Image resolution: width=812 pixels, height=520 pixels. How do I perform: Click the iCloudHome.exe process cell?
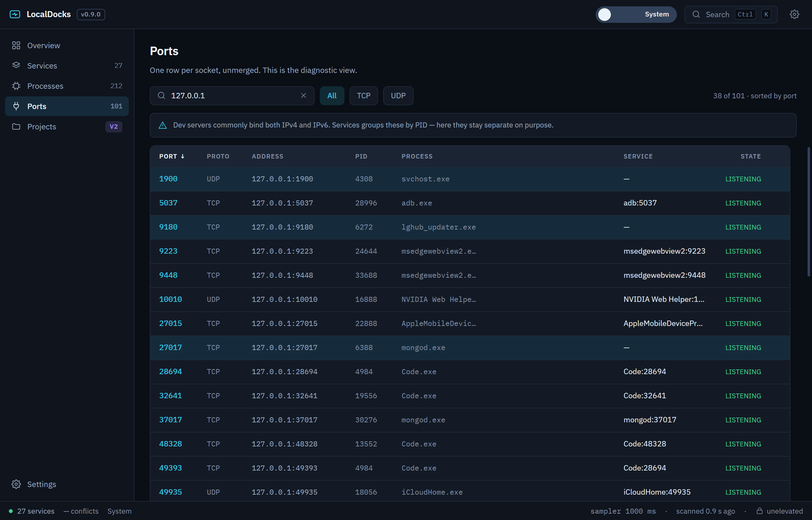pyautogui.click(x=432, y=492)
